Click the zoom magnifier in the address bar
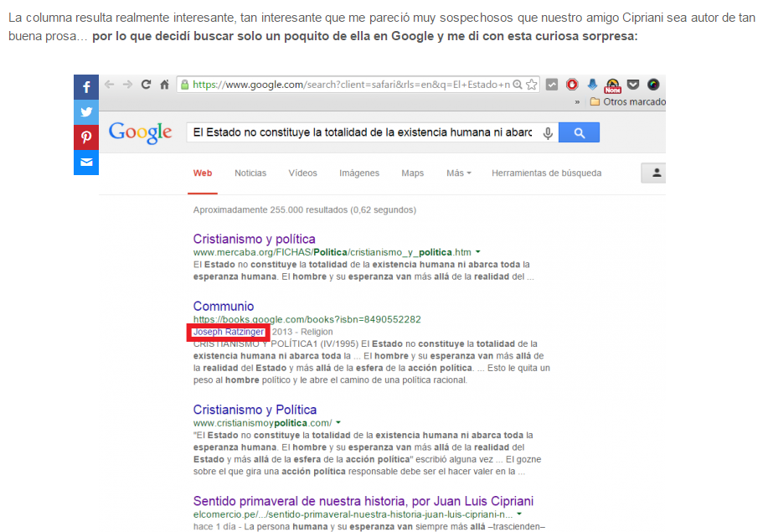Screen dimensions: 768x532 (x=518, y=85)
